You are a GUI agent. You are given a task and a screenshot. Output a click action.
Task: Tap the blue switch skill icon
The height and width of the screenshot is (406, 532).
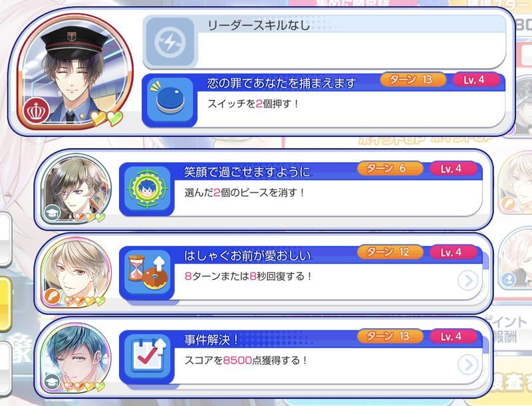(170, 100)
